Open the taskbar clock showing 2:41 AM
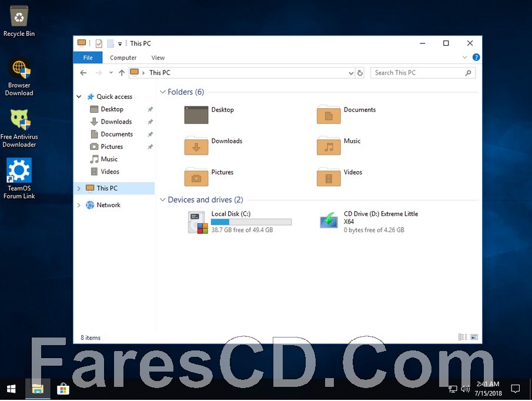The width and height of the screenshot is (532, 401). (x=488, y=389)
